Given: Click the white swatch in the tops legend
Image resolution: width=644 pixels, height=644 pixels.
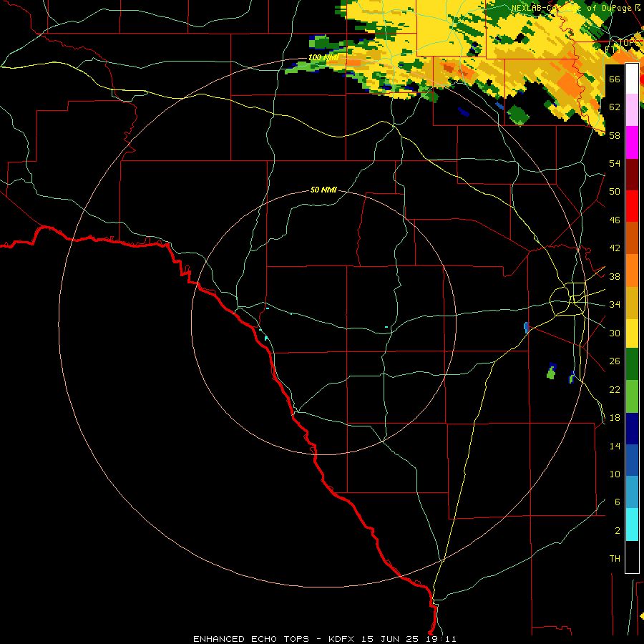Looking at the screenshot, I should point(632,79).
